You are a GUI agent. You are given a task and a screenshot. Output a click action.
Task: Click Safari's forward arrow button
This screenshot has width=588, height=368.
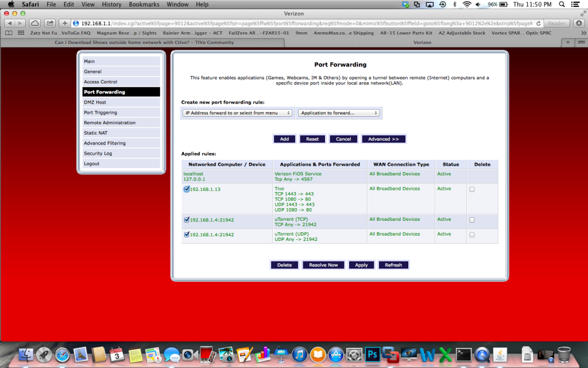(20, 23)
